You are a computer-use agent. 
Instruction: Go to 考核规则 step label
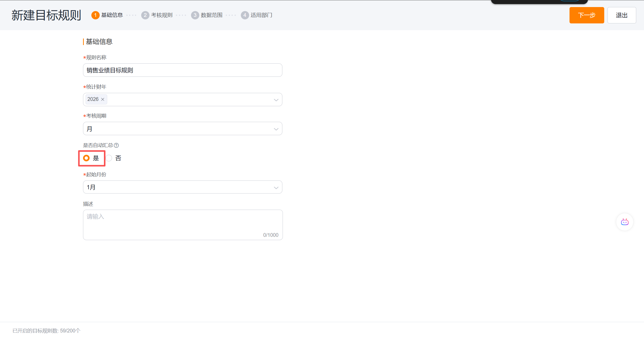pyautogui.click(x=162, y=15)
